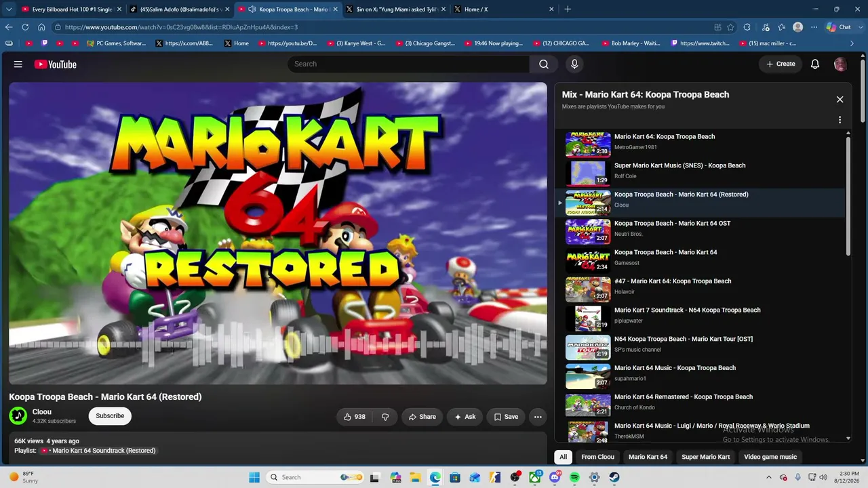Subscribe to the Cloou channel
The width and height of the screenshot is (868, 488).
point(110,416)
